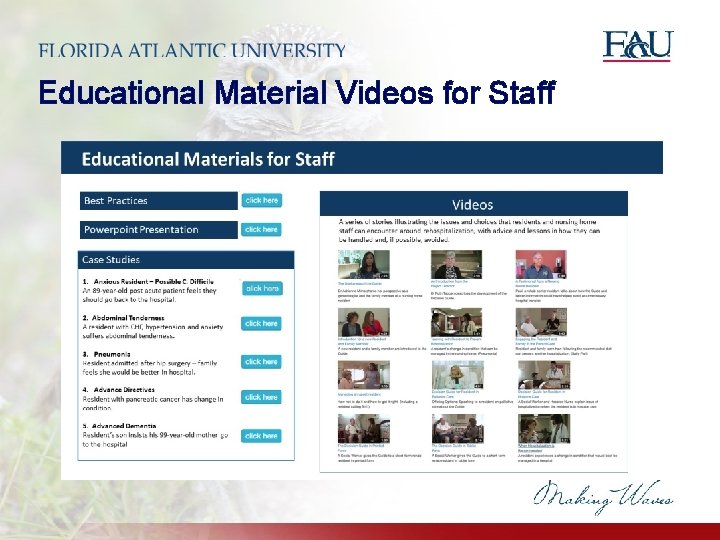
Task: Open Advance Directives case study click here
Action: pos(261,397)
